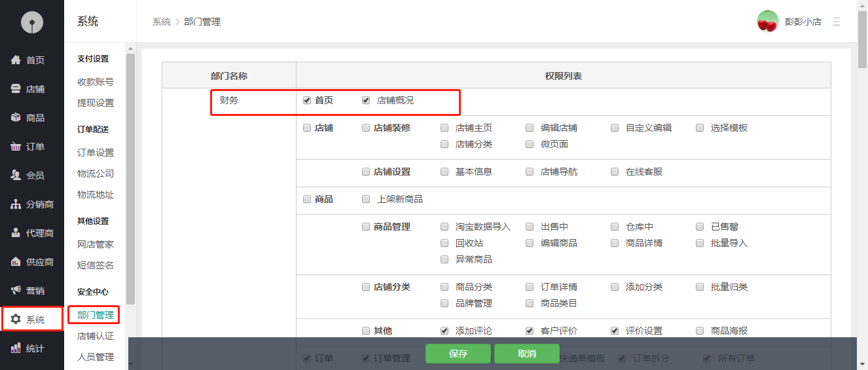Click the 彭彭小店 cherry avatar
868x370 pixels.
767,21
